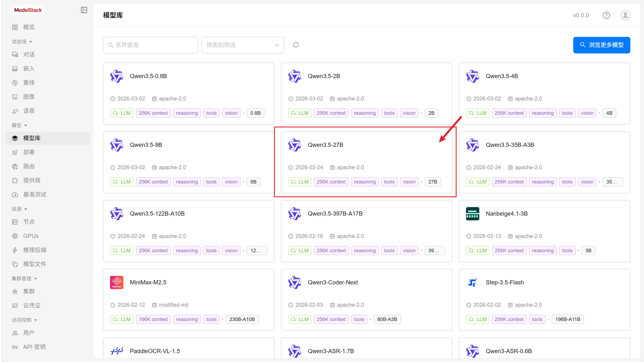The height and width of the screenshot is (362, 644).
Task: Click the 概览 grid icon in sidebar
Action: [x=15, y=27]
